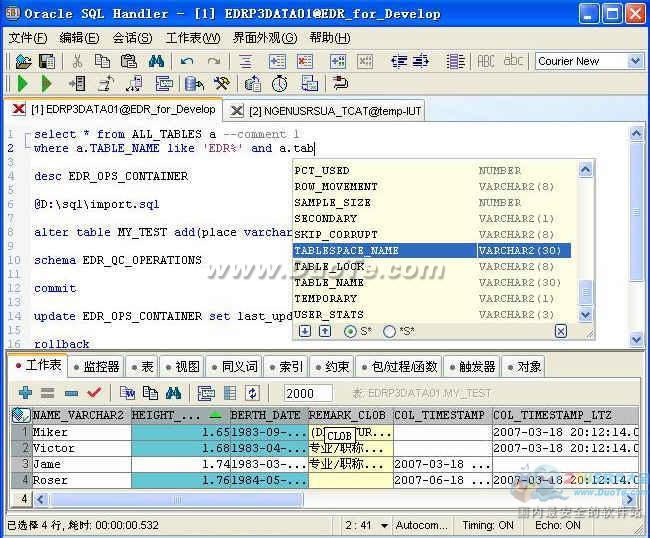Run SQL with the first green play icon
This screenshot has width=650, height=538.
pyautogui.click(x=21, y=84)
